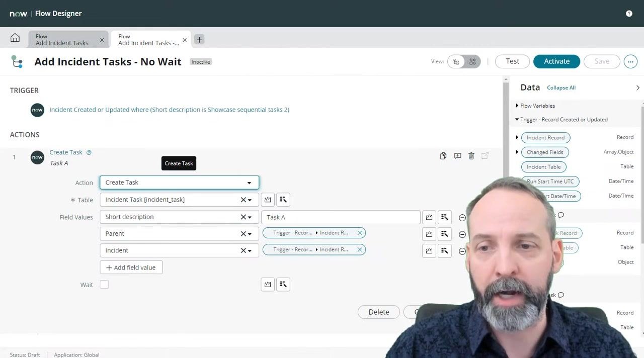Click Collapse All in Data panel
This screenshot has width=644, height=358.
pyautogui.click(x=561, y=87)
